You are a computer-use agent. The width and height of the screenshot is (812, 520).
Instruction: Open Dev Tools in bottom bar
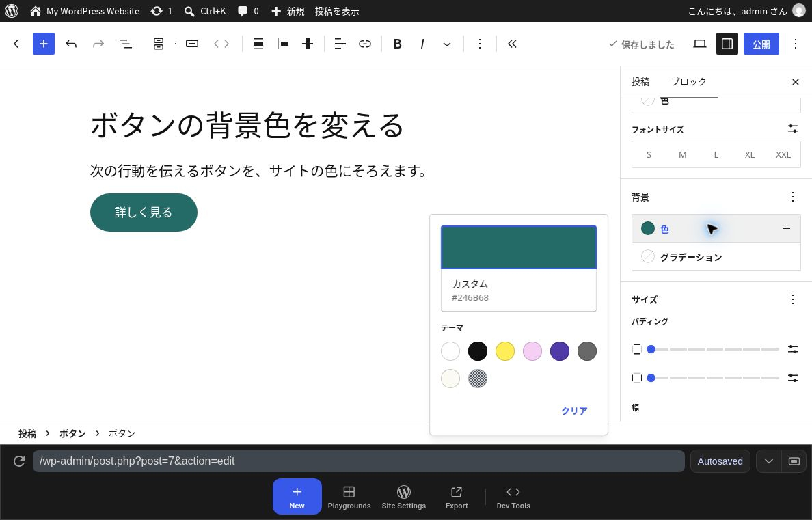click(x=513, y=497)
